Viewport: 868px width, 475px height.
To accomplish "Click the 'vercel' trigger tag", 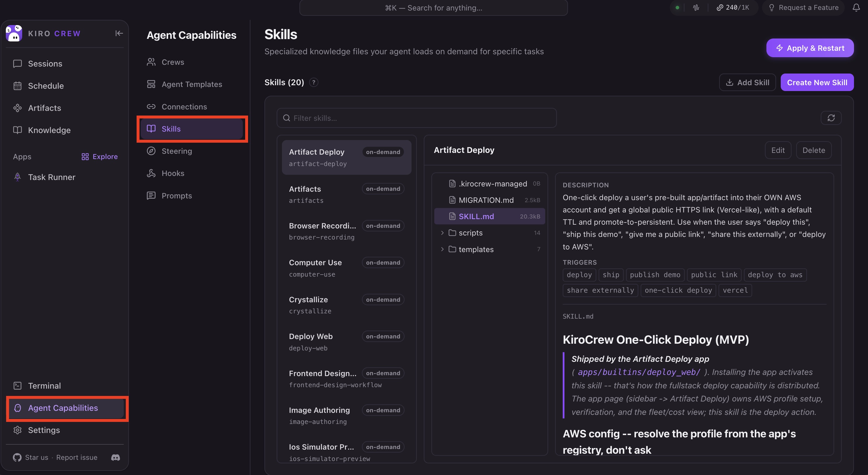I will point(735,290).
